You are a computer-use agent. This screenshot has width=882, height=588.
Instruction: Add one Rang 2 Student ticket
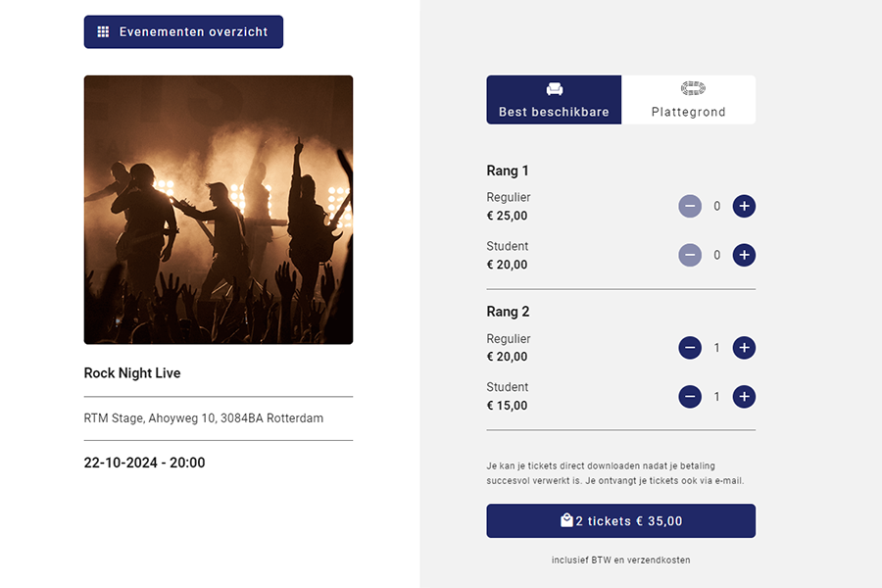point(744,397)
